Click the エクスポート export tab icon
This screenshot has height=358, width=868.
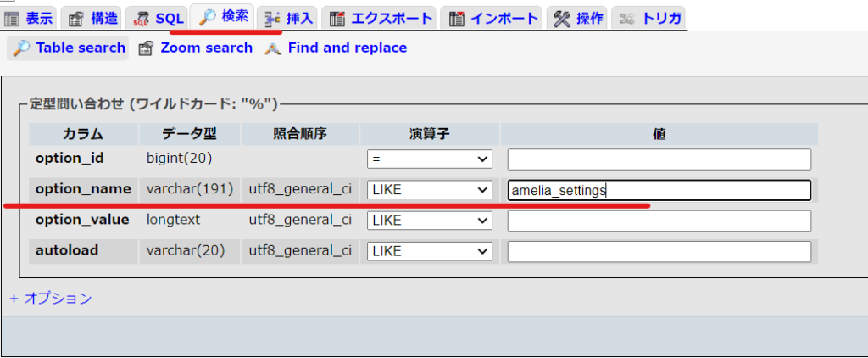[x=337, y=20]
